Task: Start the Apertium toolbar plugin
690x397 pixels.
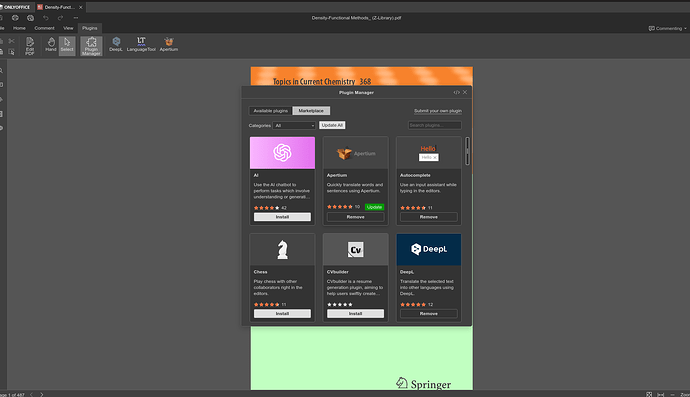Action: point(169,45)
